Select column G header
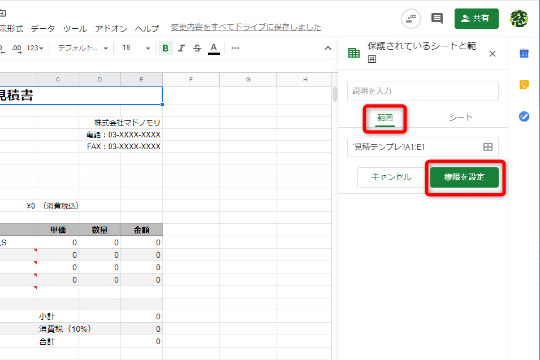This screenshot has height=360, width=540. click(248, 80)
